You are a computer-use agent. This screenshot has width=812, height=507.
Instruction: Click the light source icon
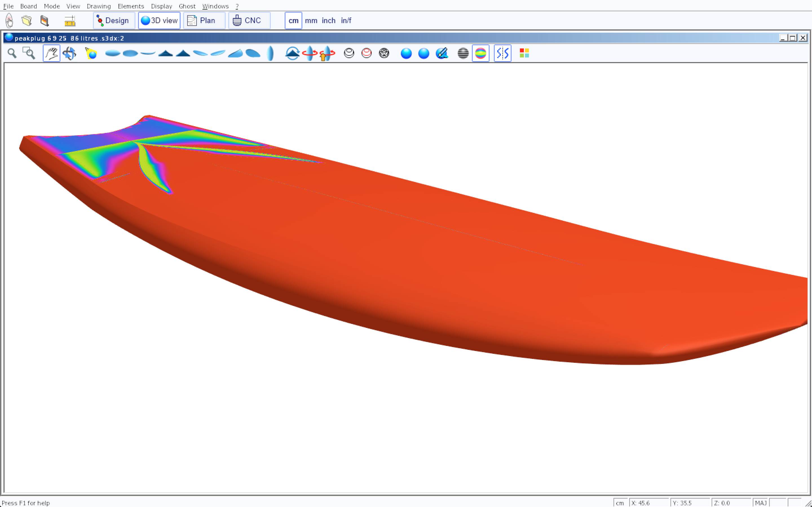pos(91,53)
